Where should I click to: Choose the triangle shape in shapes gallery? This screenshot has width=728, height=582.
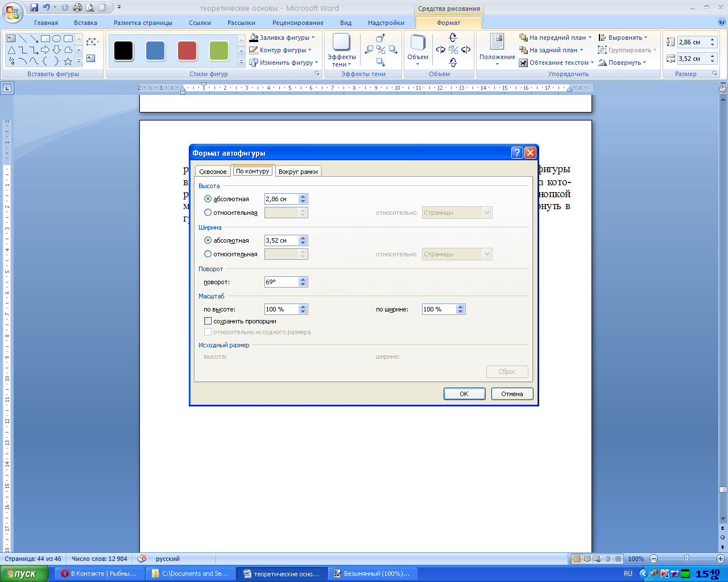(x=11, y=50)
